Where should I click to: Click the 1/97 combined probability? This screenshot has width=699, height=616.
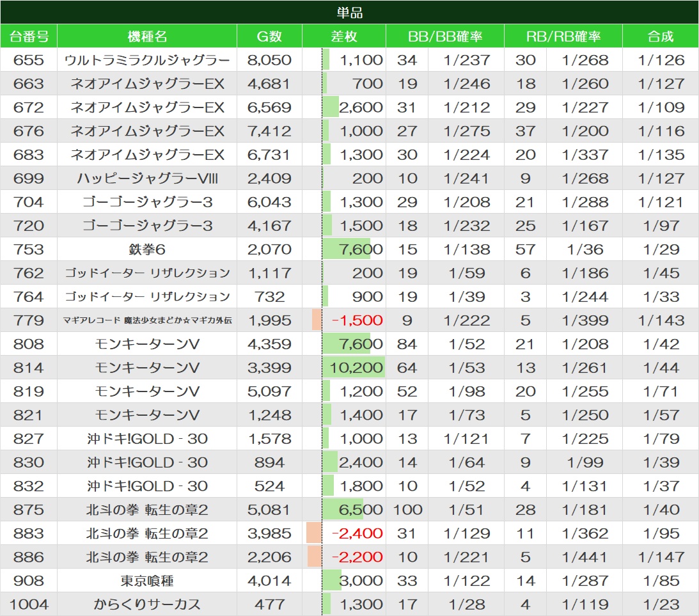tap(661, 226)
